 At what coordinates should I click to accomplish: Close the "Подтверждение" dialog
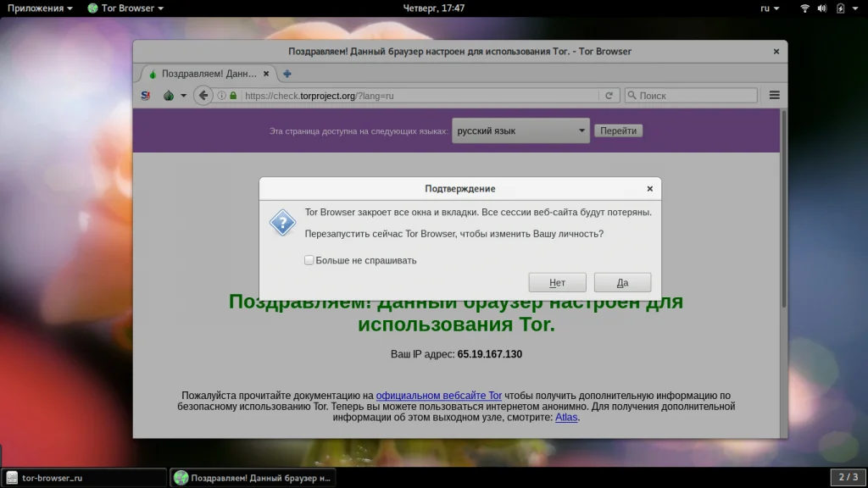[x=650, y=189]
